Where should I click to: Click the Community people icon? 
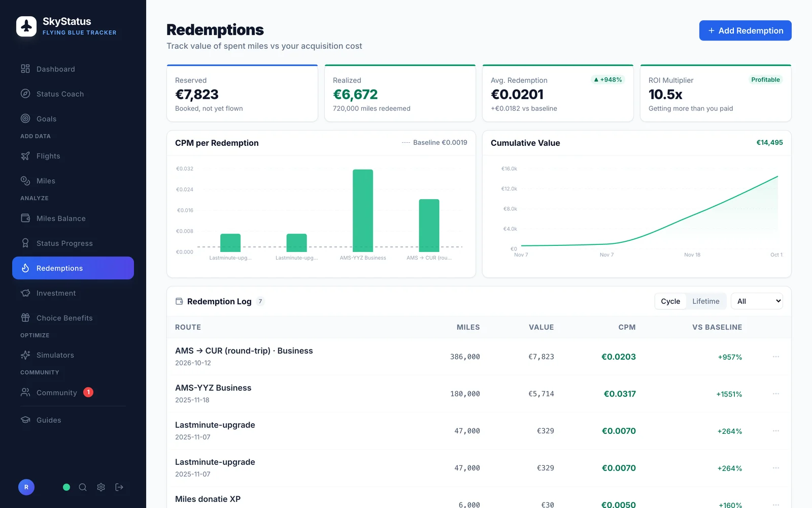tap(25, 392)
